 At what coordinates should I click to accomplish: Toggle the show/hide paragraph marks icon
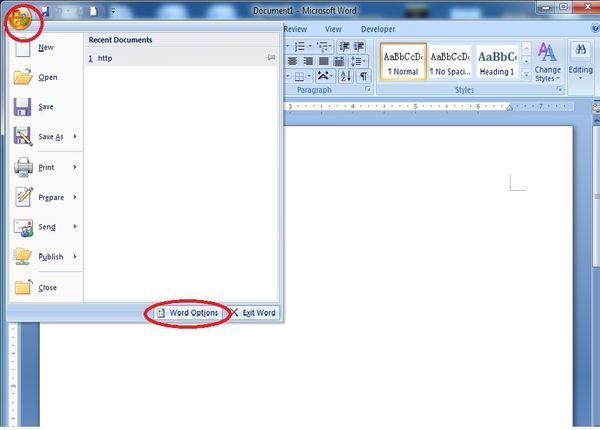(363, 76)
